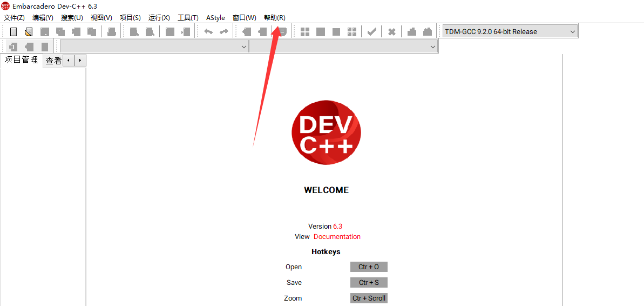Click the right tab scroll arrow
The height and width of the screenshot is (306, 644).
coord(80,61)
